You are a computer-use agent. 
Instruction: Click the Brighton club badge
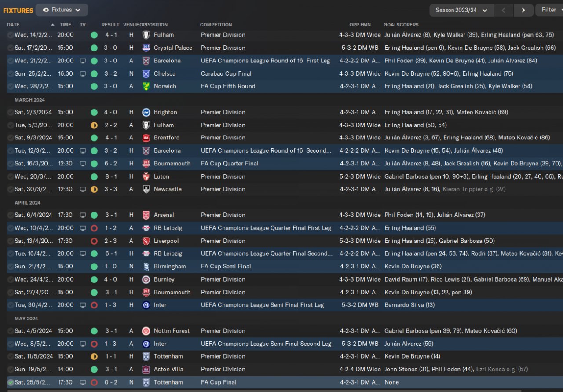[146, 112]
